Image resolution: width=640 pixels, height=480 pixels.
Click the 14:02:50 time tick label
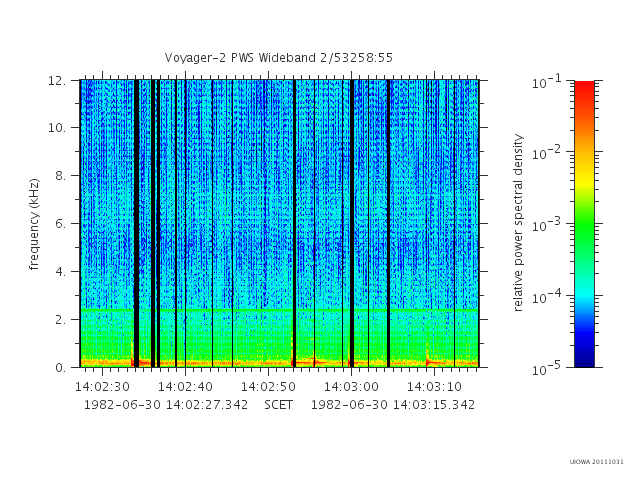pyautogui.click(x=268, y=387)
